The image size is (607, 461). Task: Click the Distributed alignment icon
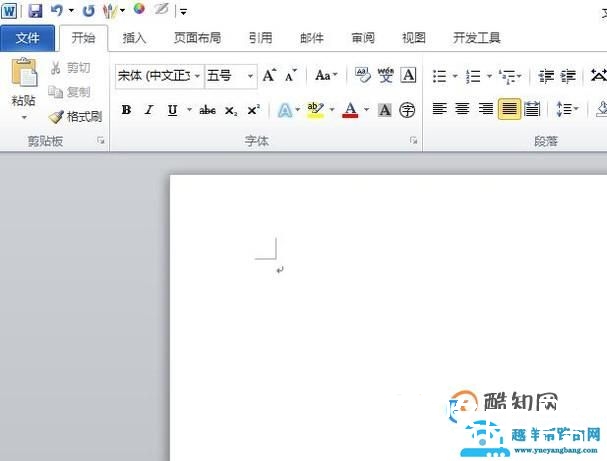pos(532,109)
